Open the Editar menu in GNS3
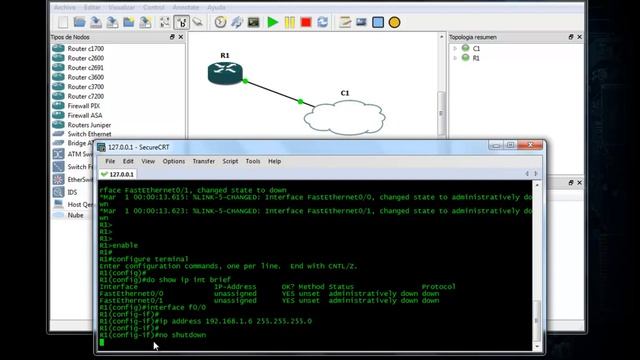 (x=92, y=7)
